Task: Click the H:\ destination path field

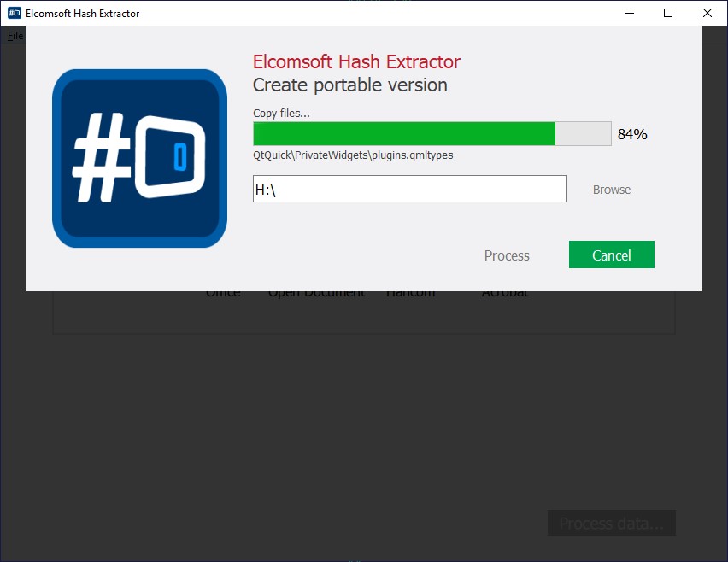Action: pyautogui.click(x=409, y=190)
